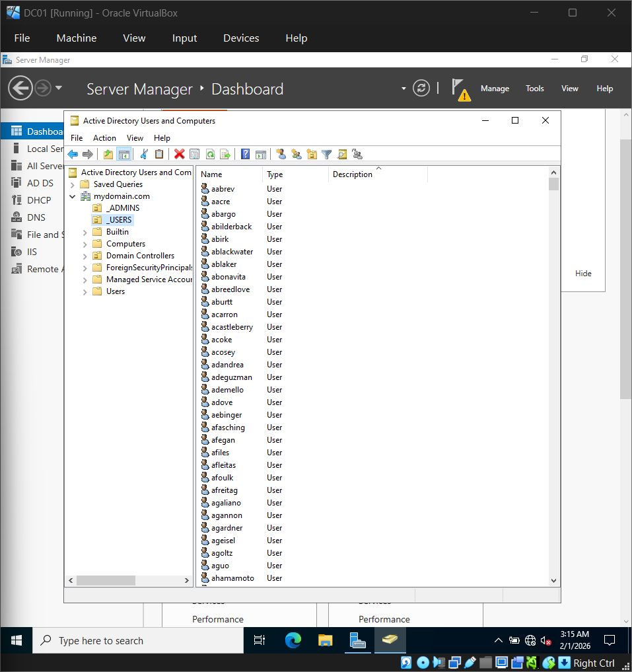The height and width of the screenshot is (672, 632).
Task: Open Server Manager notifications flag
Action: tap(460, 90)
